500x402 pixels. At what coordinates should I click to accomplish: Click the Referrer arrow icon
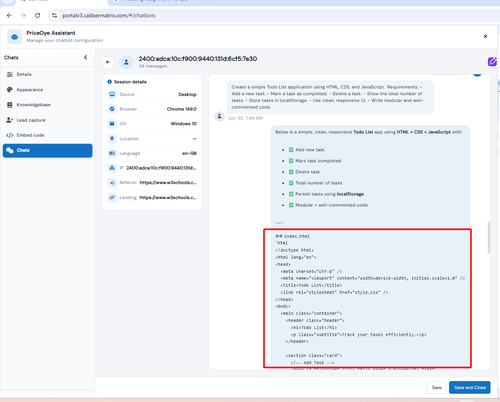tap(112, 183)
